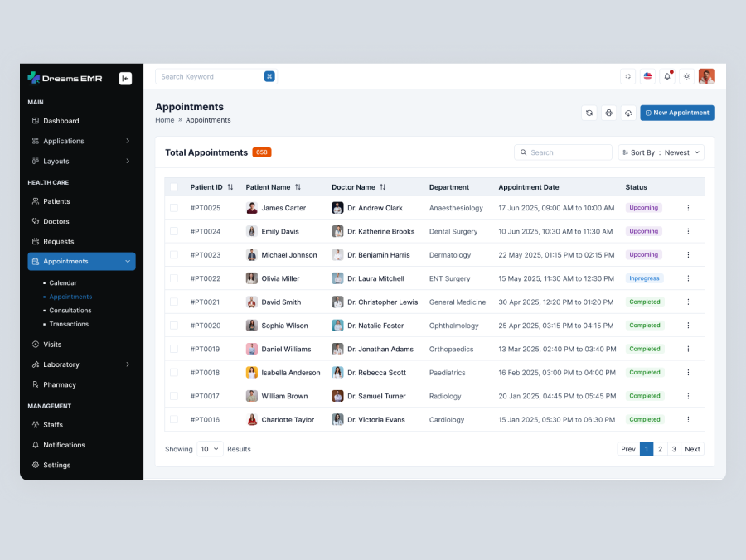Open the US flag language selector
The image size is (746, 560).
tap(647, 76)
